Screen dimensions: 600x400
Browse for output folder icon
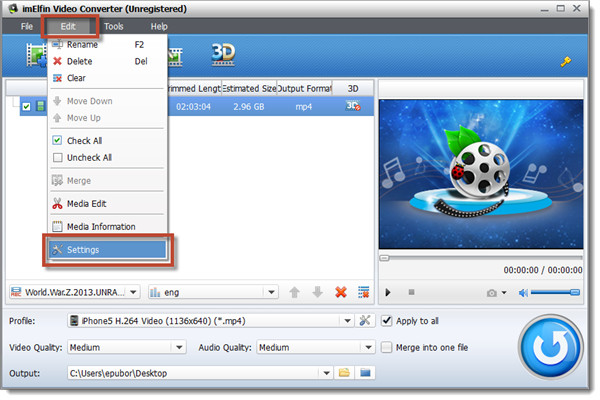[x=344, y=373]
